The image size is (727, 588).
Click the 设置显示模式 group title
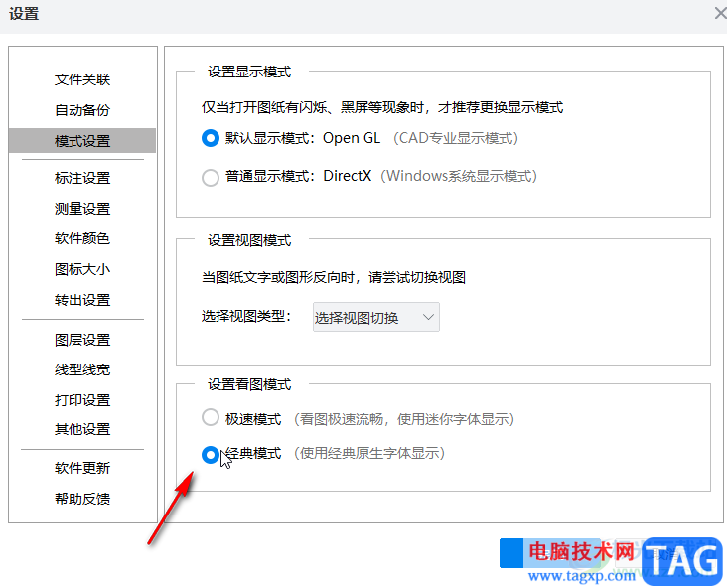[x=249, y=72]
